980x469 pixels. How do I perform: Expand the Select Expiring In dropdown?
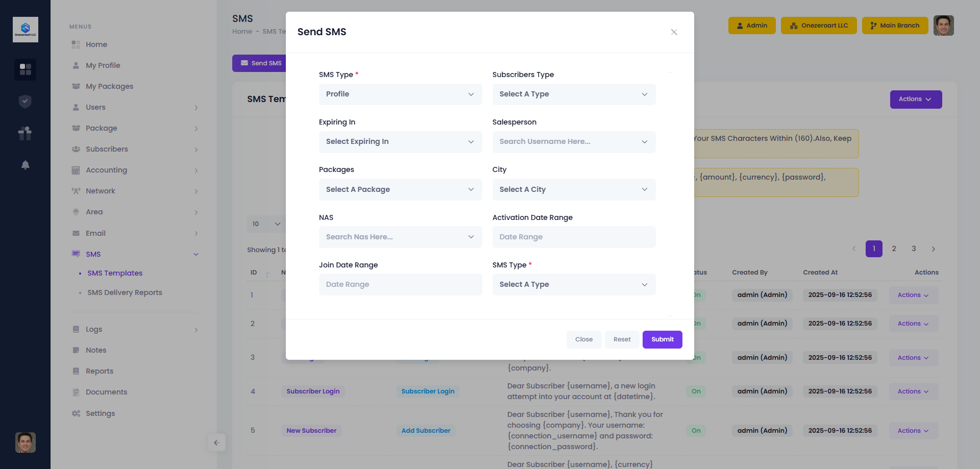(400, 142)
